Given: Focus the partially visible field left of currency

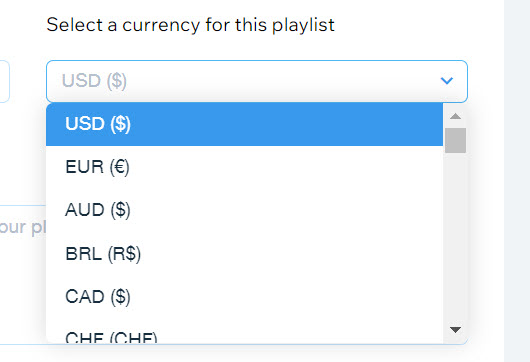Looking at the screenshot, I should (4, 81).
